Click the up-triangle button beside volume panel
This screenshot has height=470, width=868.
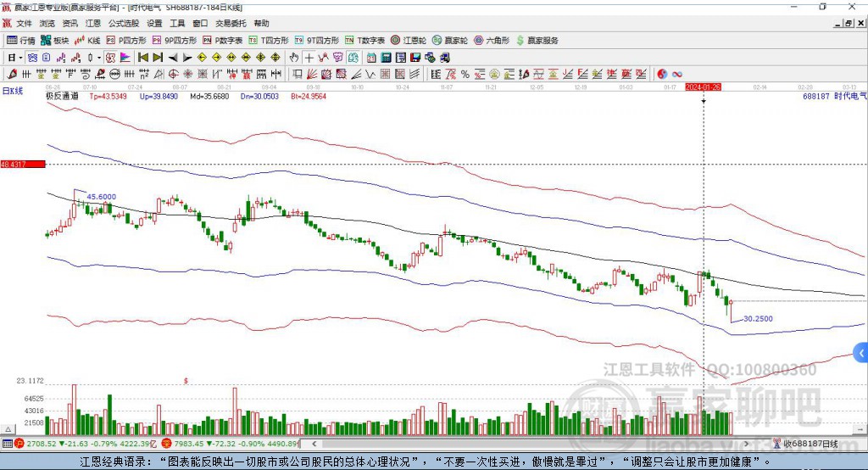pyautogui.click(x=8, y=429)
